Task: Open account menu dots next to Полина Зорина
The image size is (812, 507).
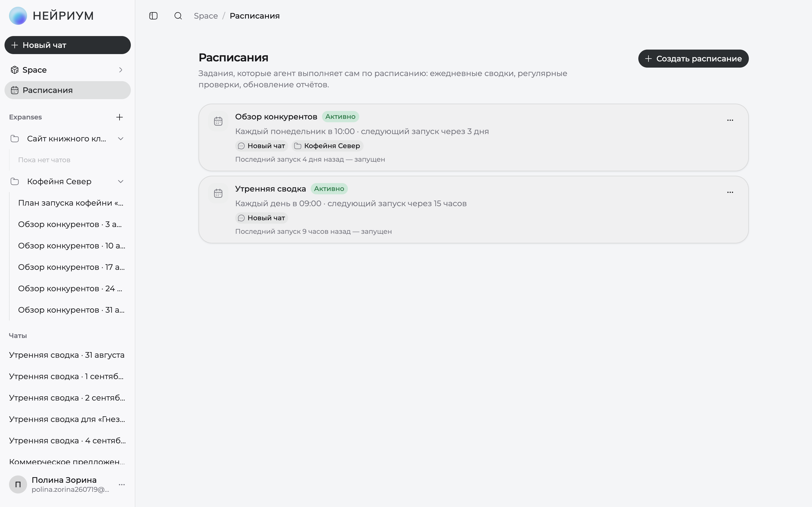Action: pyautogui.click(x=122, y=484)
